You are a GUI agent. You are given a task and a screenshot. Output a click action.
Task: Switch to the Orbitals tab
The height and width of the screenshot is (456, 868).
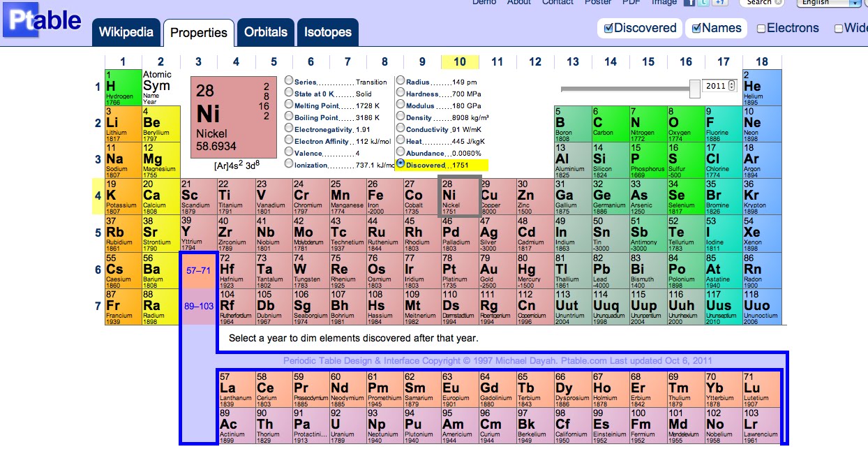[266, 32]
